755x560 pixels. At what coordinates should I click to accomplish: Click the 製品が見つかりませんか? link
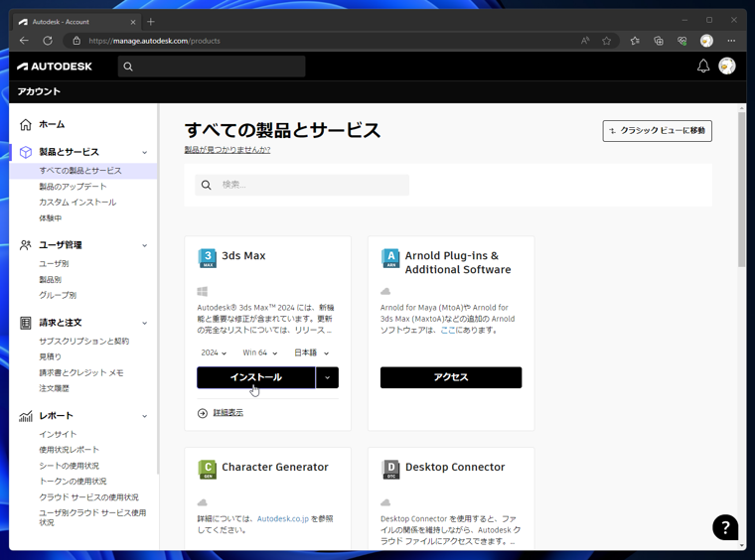coord(227,150)
